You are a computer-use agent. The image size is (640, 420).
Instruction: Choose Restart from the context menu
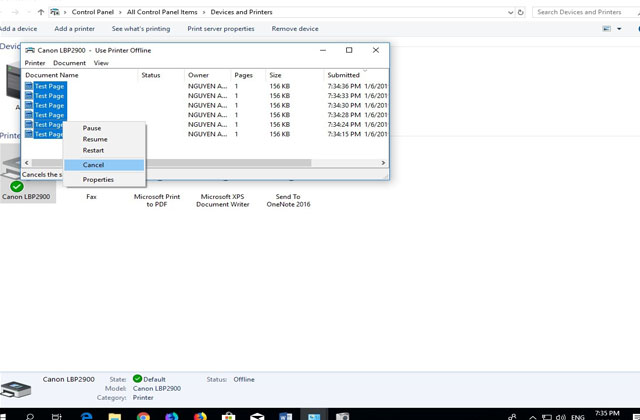tap(93, 150)
